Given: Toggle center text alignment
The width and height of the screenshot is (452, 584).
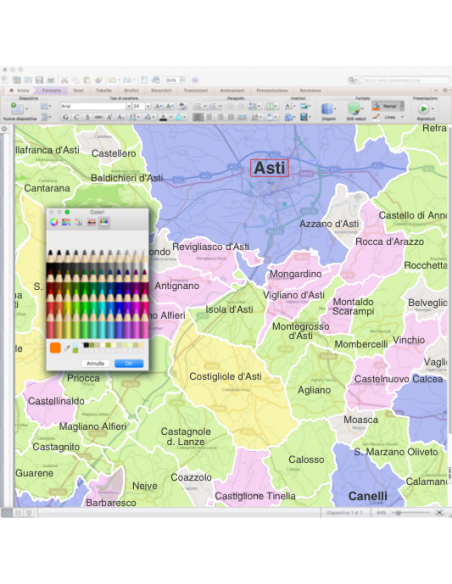Looking at the screenshot, I should [209, 117].
